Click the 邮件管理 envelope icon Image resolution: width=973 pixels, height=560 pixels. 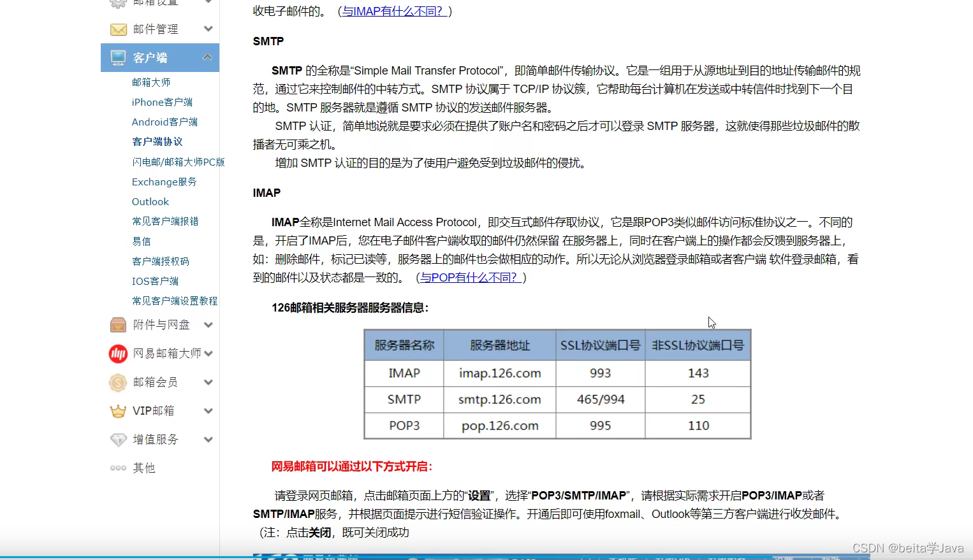(x=119, y=29)
